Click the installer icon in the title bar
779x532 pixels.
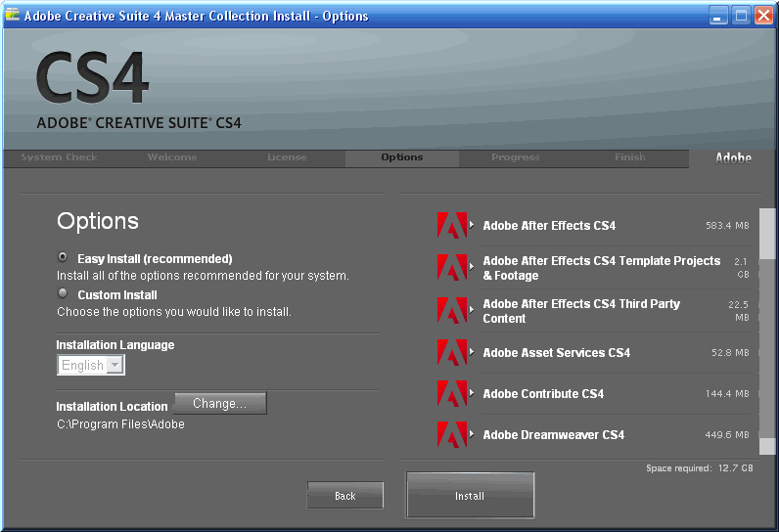click(x=12, y=15)
